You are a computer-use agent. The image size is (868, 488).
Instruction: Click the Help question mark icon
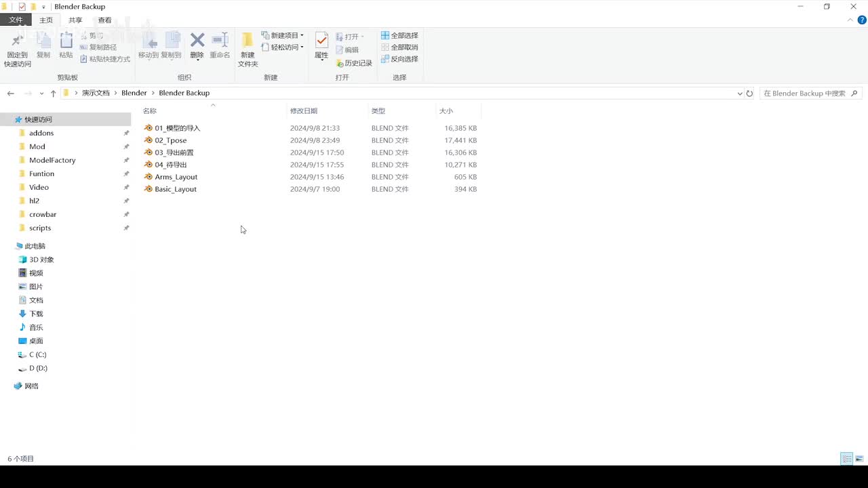pyautogui.click(x=862, y=20)
